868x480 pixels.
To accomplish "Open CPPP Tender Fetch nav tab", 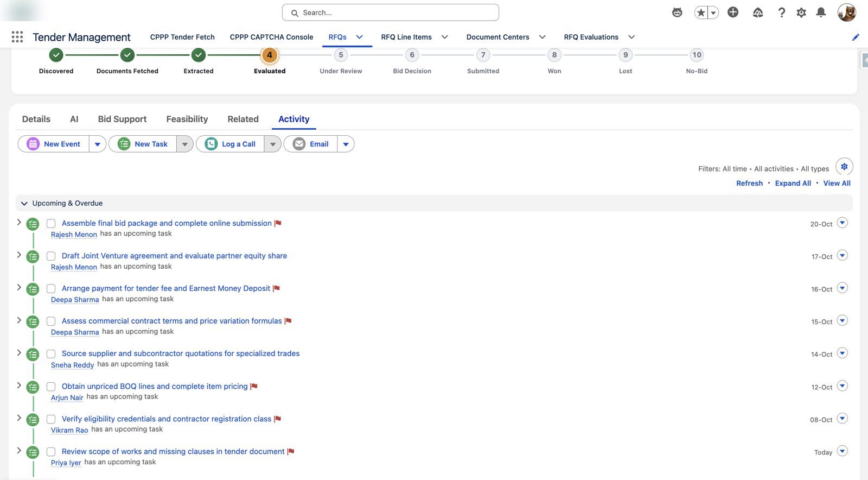I will tap(182, 37).
